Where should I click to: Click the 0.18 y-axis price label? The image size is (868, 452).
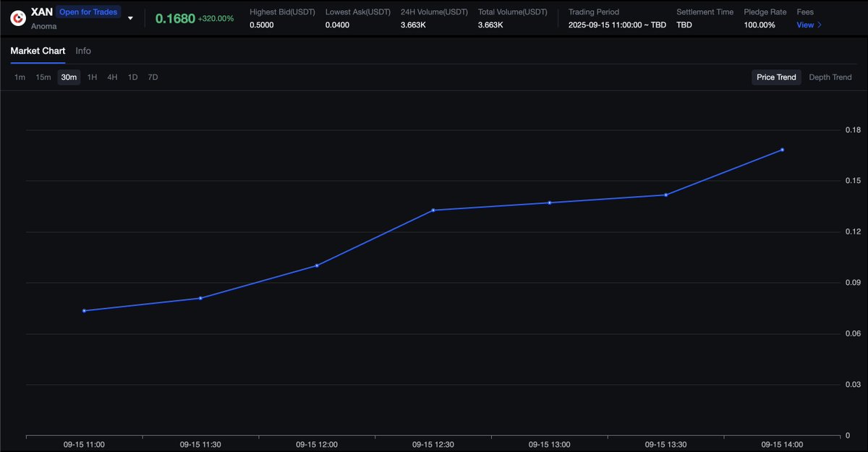[x=853, y=130]
